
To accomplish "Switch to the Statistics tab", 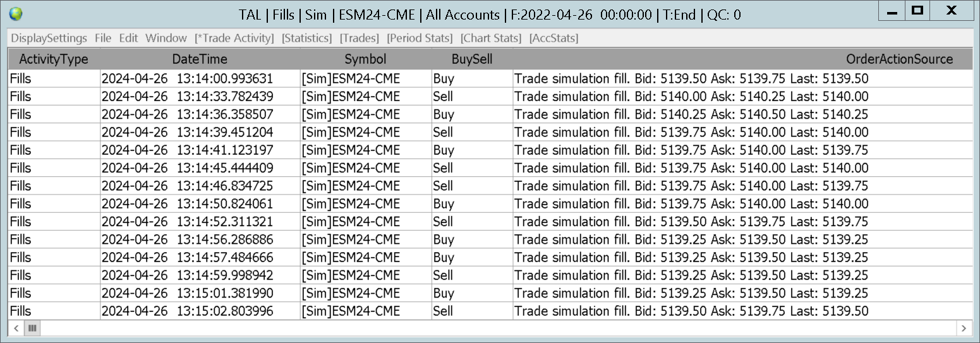I will click(x=306, y=38).
